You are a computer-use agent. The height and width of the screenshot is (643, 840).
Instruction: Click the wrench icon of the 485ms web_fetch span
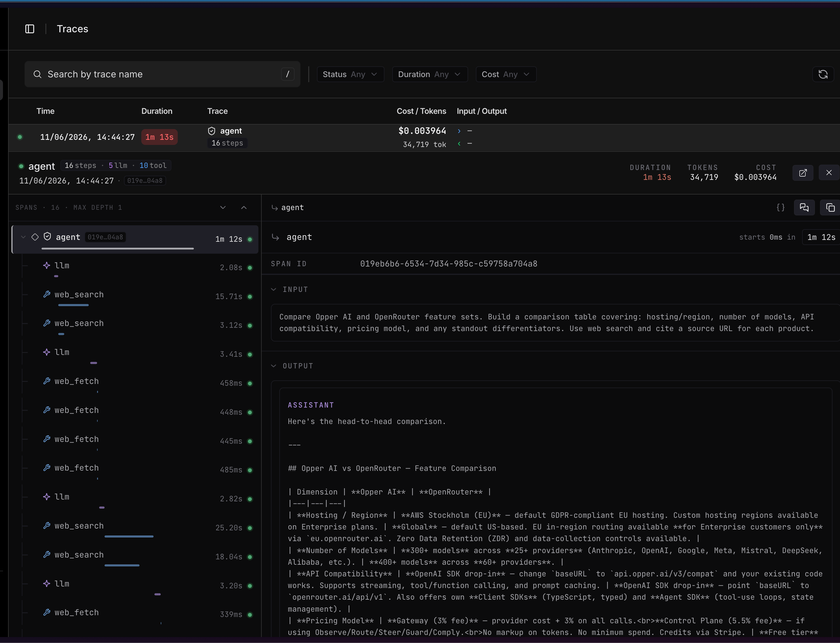pyautogui.click(x=47, y=468)
